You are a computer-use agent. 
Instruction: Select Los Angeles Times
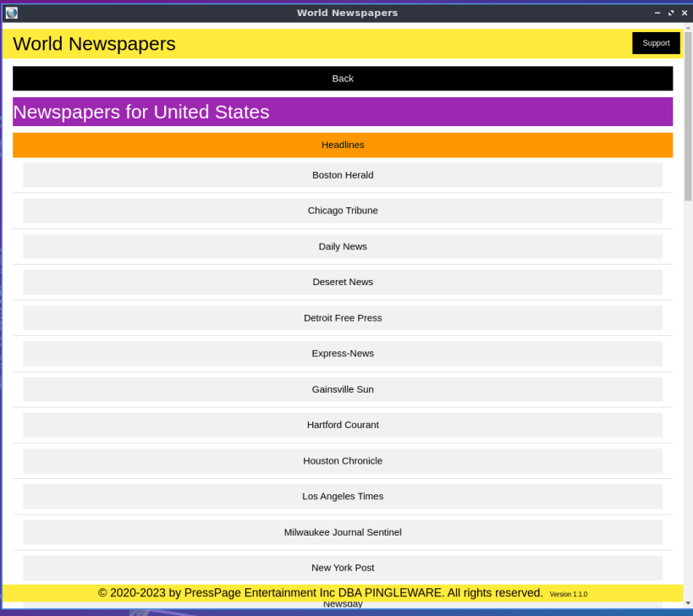click(343, 496)
